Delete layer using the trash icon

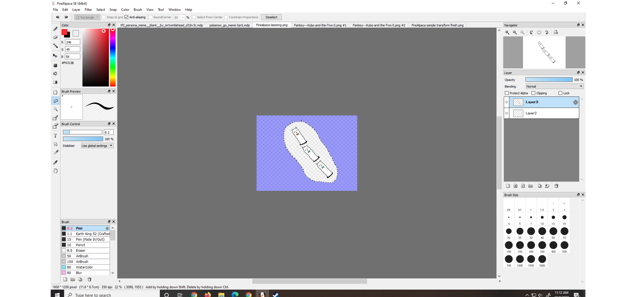tap(556, 186)
